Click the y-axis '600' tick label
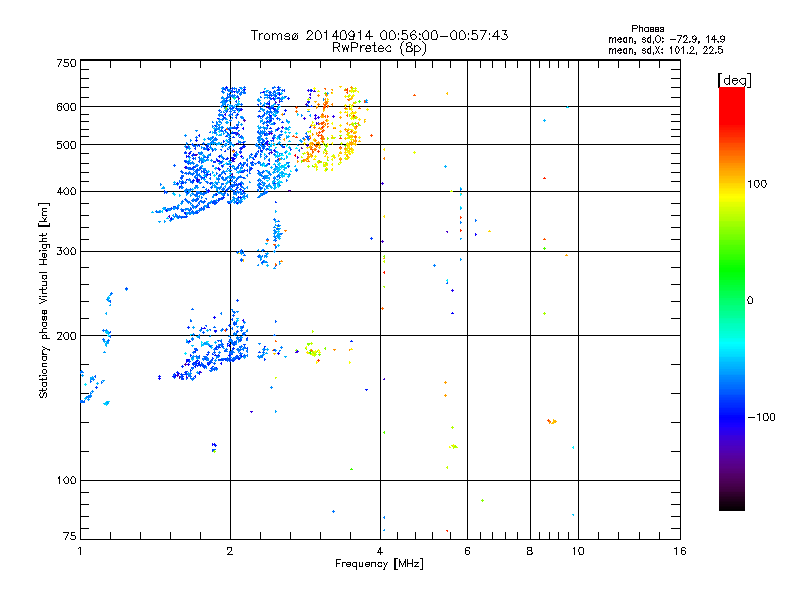This screenshot has width=800, height=600. pyautogui.click(x=66, y=107)
